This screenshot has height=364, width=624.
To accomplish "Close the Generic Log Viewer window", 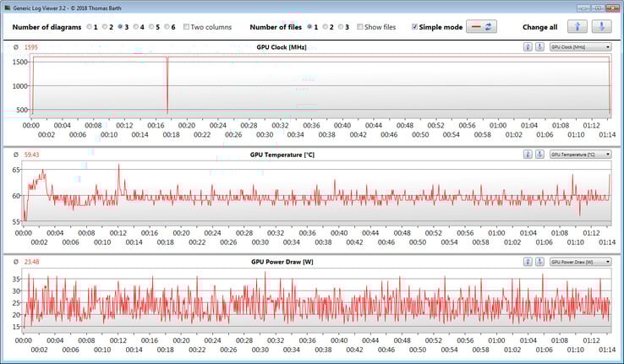I will click(x=612, y=8).
